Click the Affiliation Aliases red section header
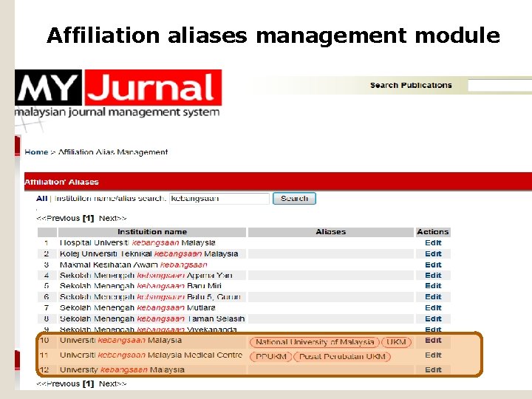The image size is (532, 399). 279,182
